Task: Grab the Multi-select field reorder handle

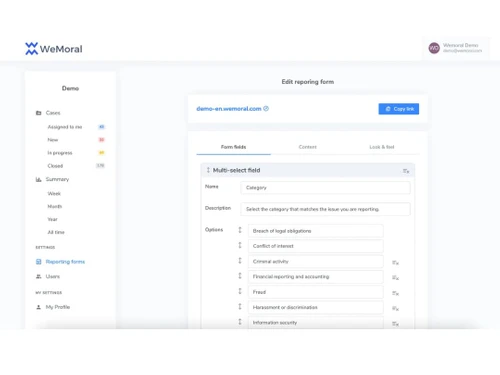Action: (208, 170)
